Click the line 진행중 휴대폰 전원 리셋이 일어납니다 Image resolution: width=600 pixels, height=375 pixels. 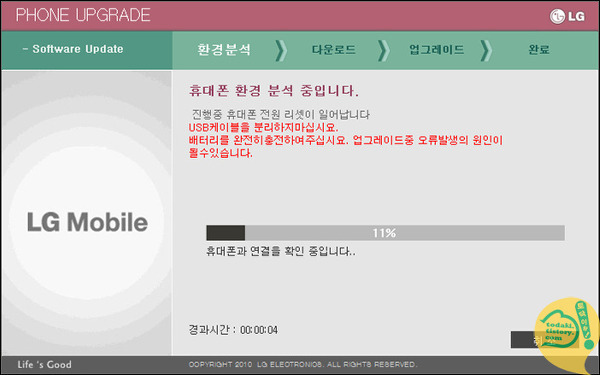280,114
